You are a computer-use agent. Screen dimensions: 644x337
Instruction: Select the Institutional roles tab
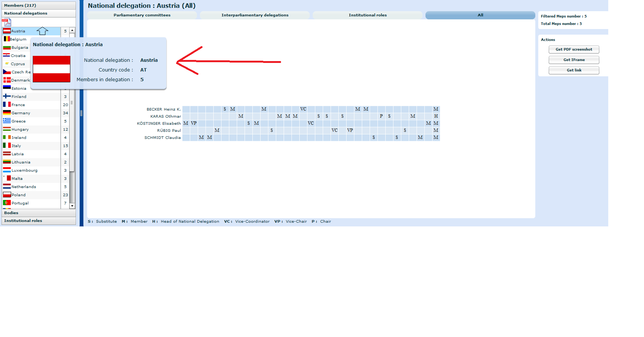(368, 15)
